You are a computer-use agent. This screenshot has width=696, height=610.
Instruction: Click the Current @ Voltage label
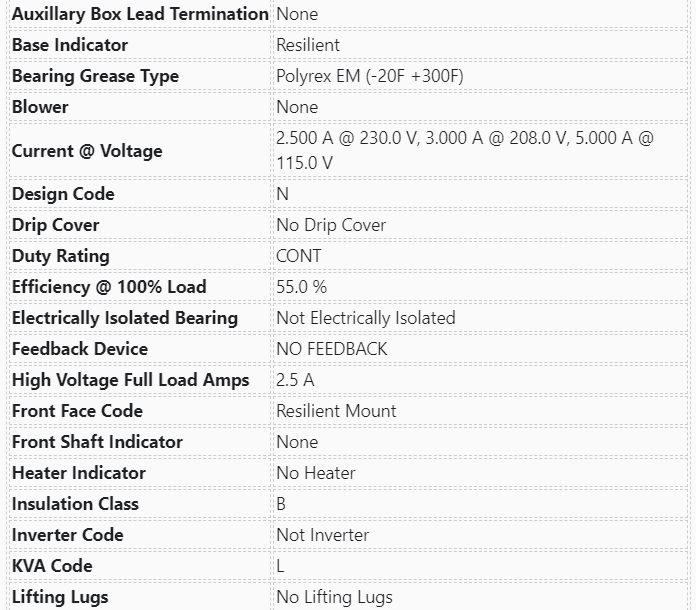point(87,151)
